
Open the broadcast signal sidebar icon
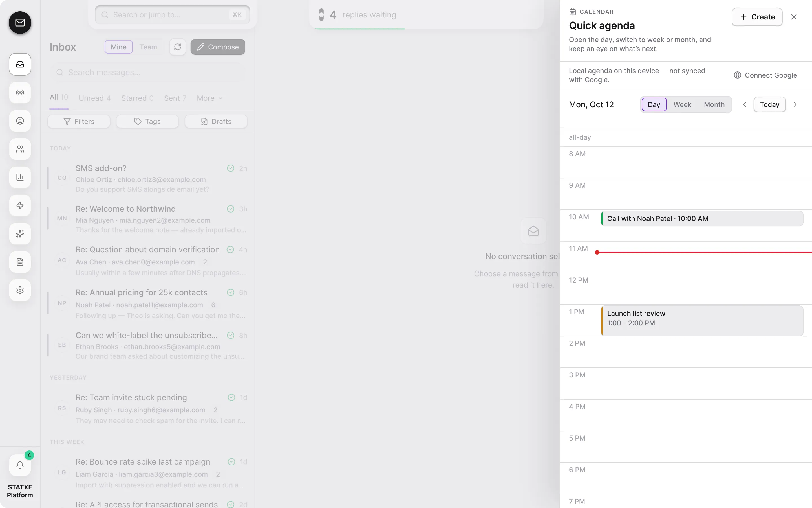[x=20, y=92]
